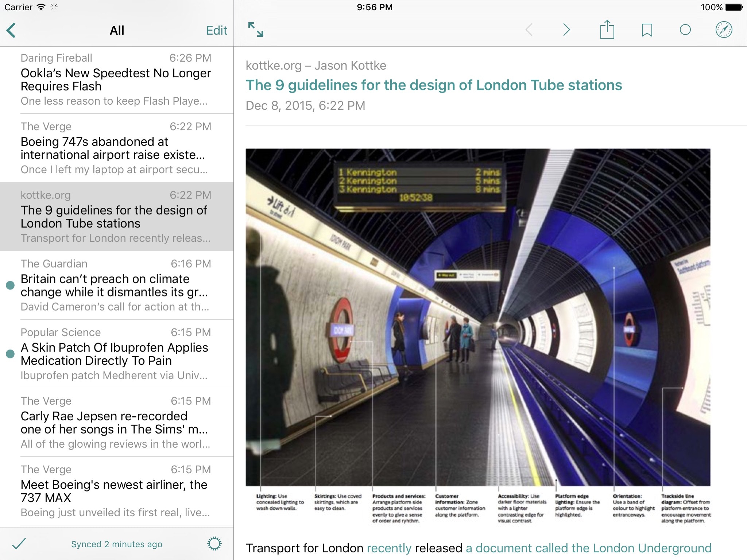Open Boeing 747s abandoned article
Viewport: 747px width, 560px height.
(117, 148)
